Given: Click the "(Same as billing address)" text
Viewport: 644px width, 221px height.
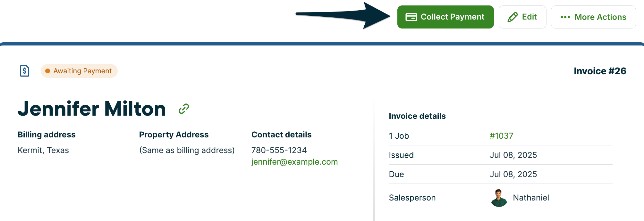Looking at the screenshot, I should (x=187, y=150).
